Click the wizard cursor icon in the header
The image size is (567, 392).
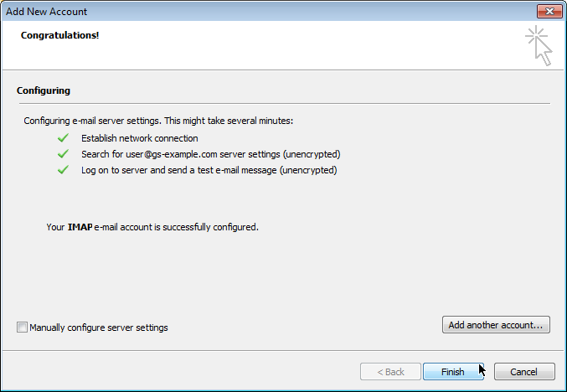539,45
